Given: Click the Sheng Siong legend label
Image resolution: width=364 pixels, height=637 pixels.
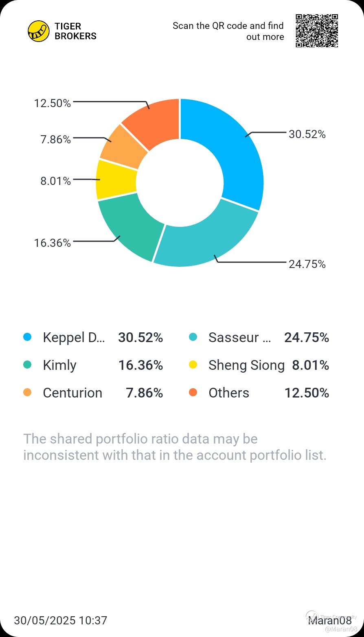Looking at the screenshot, I should click(246, 365).
